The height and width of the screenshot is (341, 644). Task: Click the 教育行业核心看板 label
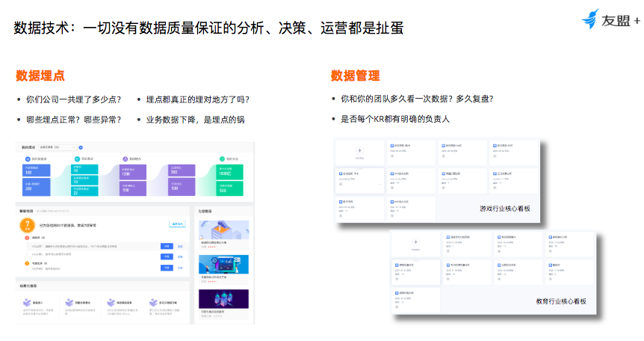(561, 301)
